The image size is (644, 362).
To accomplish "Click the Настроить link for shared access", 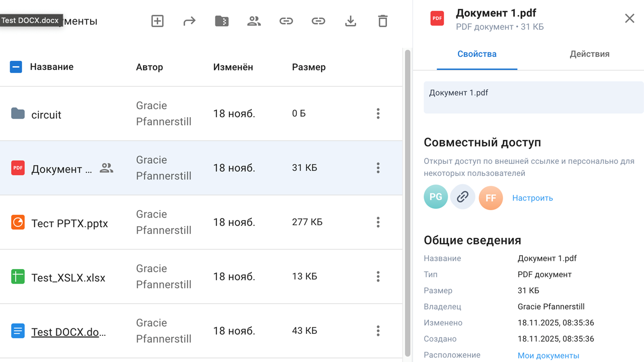I will (532, 198).
